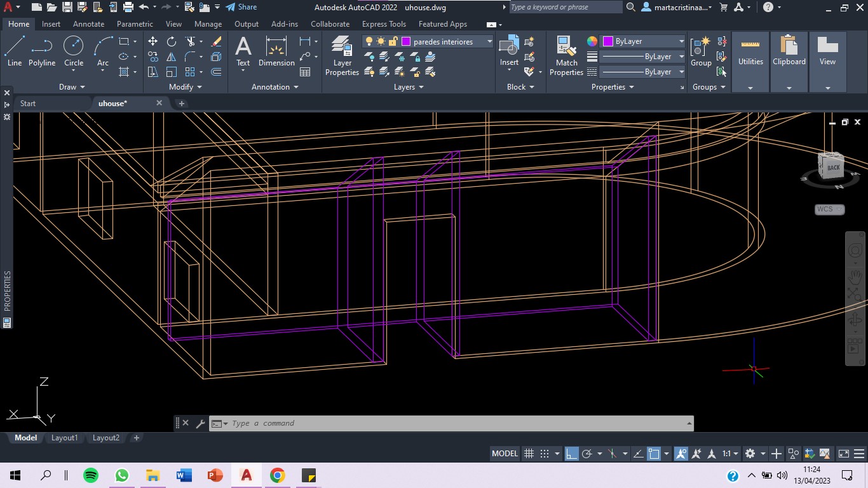Switch to the Start file tab
The image size is (868, 488).
[x=28, y=103]
